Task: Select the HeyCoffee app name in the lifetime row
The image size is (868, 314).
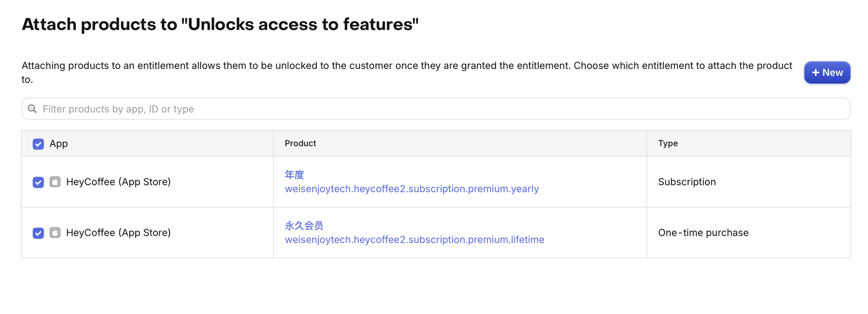Action: click(118, 232)
